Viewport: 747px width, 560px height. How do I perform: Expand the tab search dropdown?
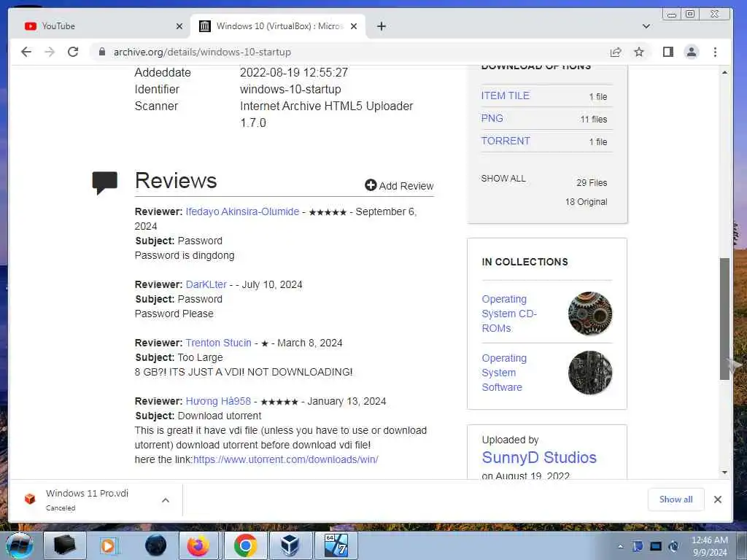646,26
